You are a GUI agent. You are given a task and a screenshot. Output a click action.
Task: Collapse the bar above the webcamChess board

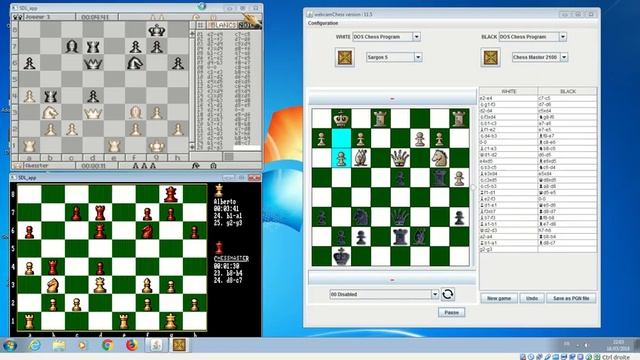392,99
